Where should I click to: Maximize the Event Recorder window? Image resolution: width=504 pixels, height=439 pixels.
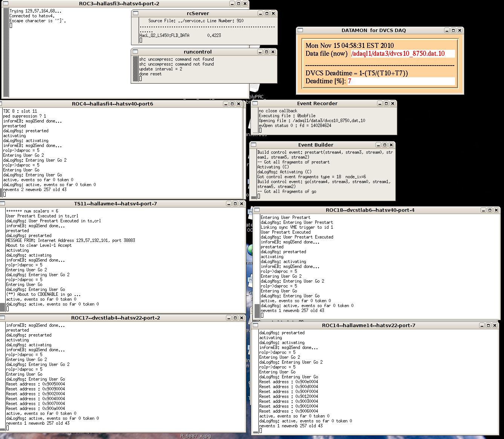click(386, 103)
